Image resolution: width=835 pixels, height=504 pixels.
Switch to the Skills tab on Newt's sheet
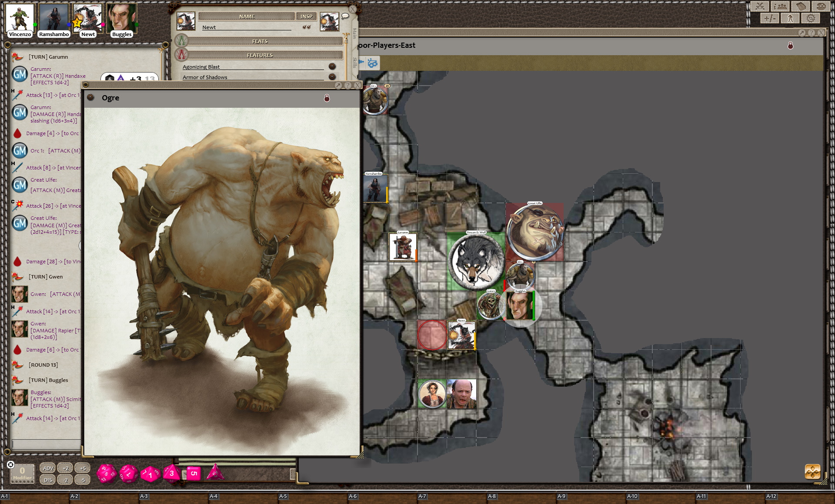point(354,63)
